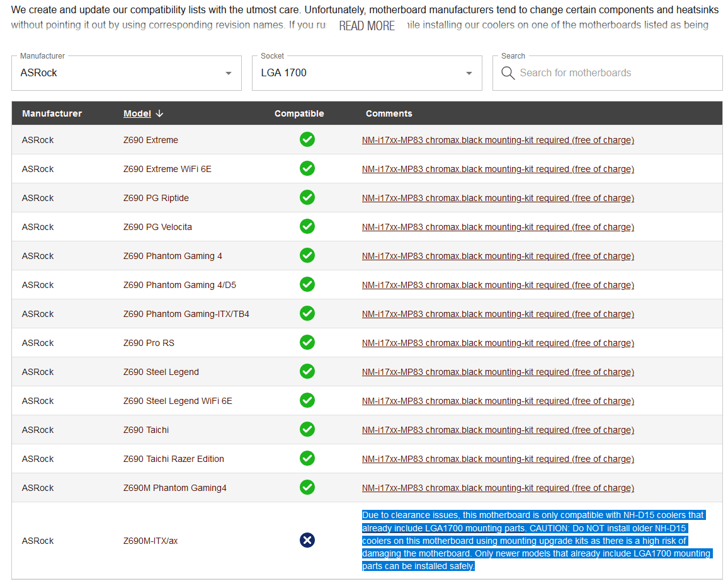Viewport: 728px width, 588px height.
Task: Open mounting-kit link for Z690 Steel Legend
Action: pos(498,372)
